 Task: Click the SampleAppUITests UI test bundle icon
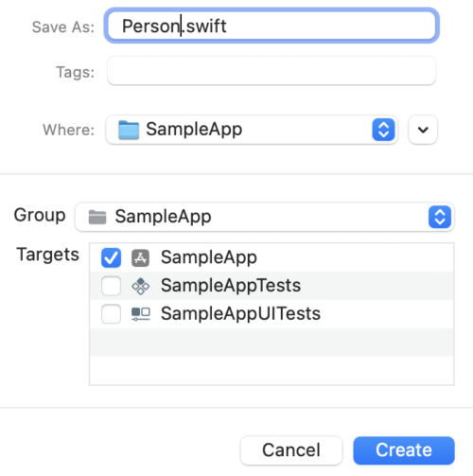(141, 314)
